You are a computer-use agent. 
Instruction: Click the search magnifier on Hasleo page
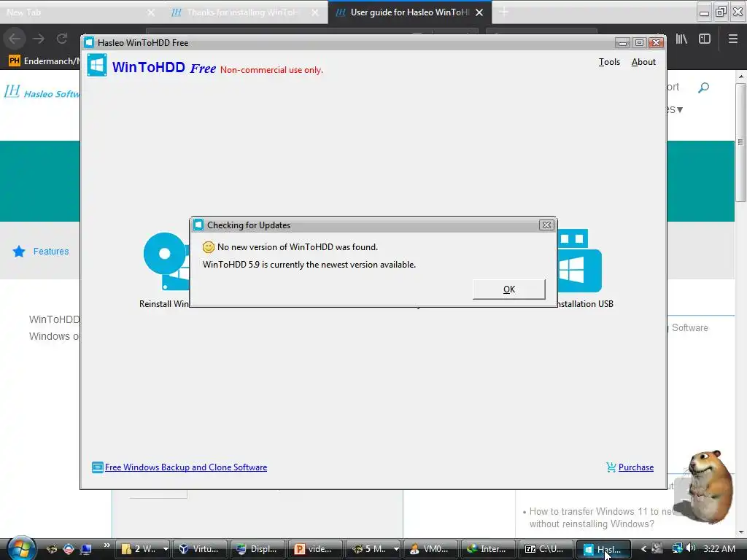coord(704,87)
